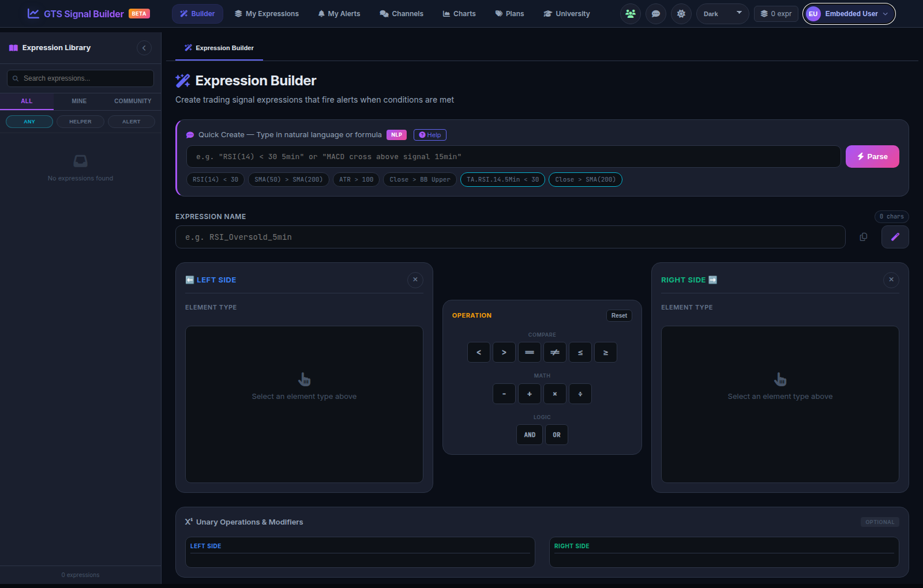This screenshot has height=588, width=923.
Task: Clear the Right Side panel with X
Action: coord(891,280)
